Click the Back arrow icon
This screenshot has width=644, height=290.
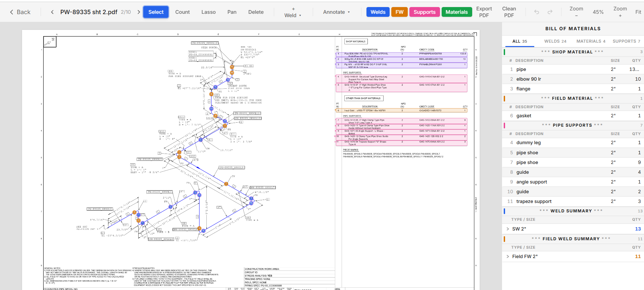(x=12, y=12)
